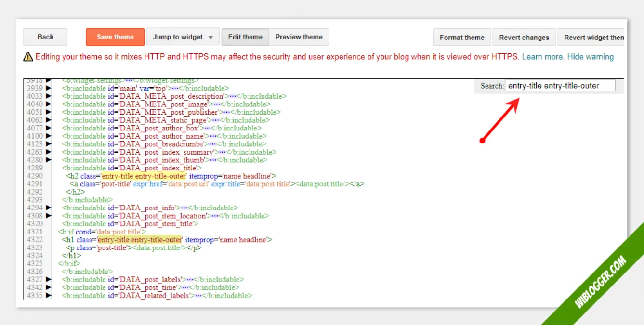
Task: Click the folded-code ellipsis in the DATA_post_labels line
Action: click(189, 280)
